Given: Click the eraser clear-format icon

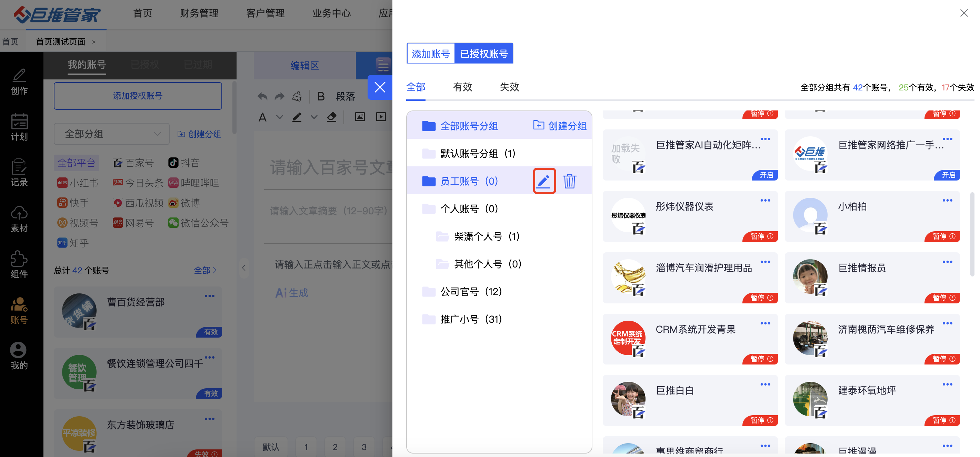Looking at the screenshot, I should tap(331, 117).
